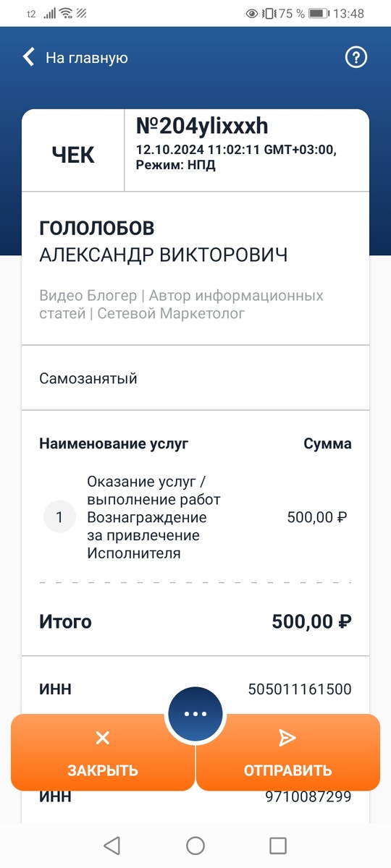Image resolution: width=391 pixels, height=868 pixels.
Task: Select the ИНН value 505011161500
Action: tap(300, 689)
